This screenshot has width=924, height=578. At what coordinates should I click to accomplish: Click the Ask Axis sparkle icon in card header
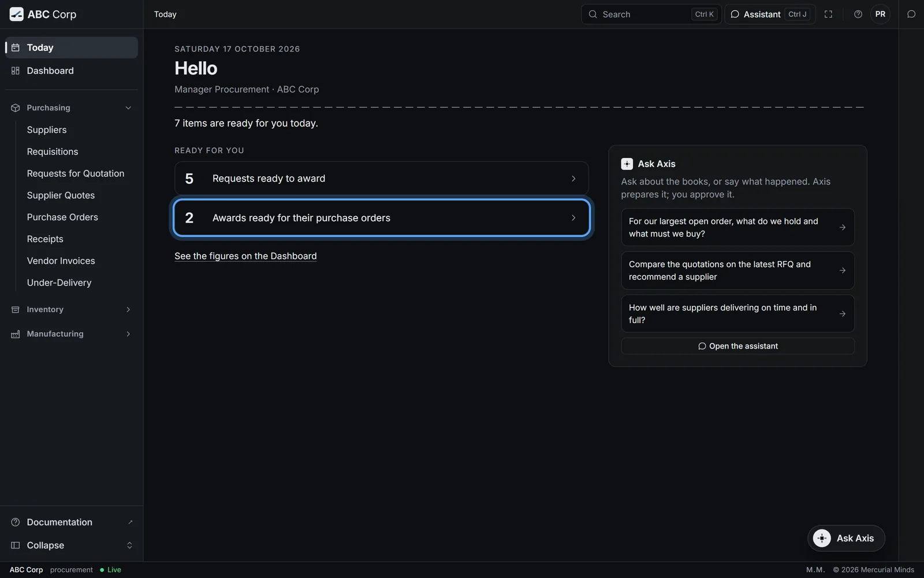pos(627,164)
